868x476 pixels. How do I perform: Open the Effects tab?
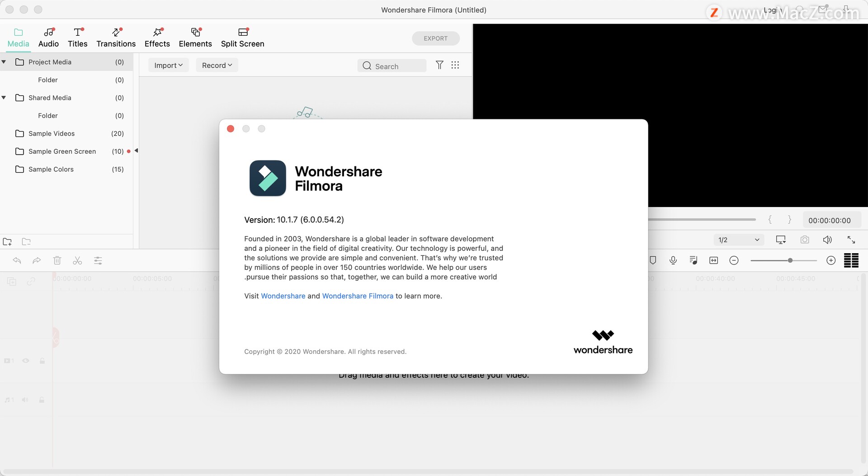point(157,38)
